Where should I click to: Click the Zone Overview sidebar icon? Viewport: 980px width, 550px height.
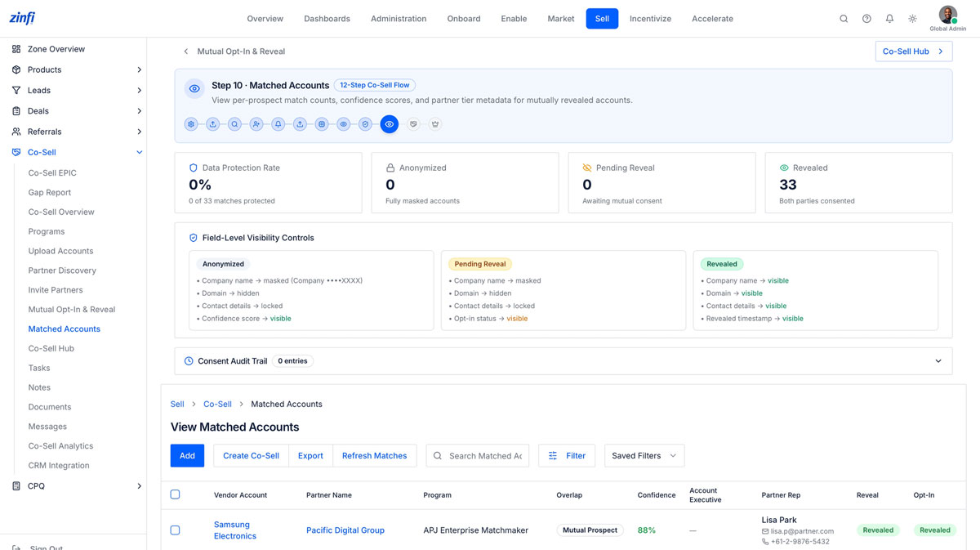point(16,49)
